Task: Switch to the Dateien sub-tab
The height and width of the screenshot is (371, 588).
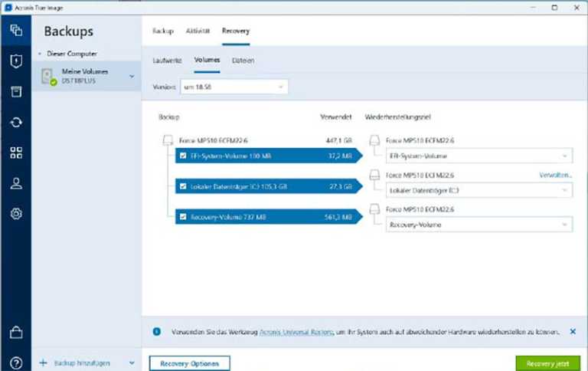Action: coord(243,60)
